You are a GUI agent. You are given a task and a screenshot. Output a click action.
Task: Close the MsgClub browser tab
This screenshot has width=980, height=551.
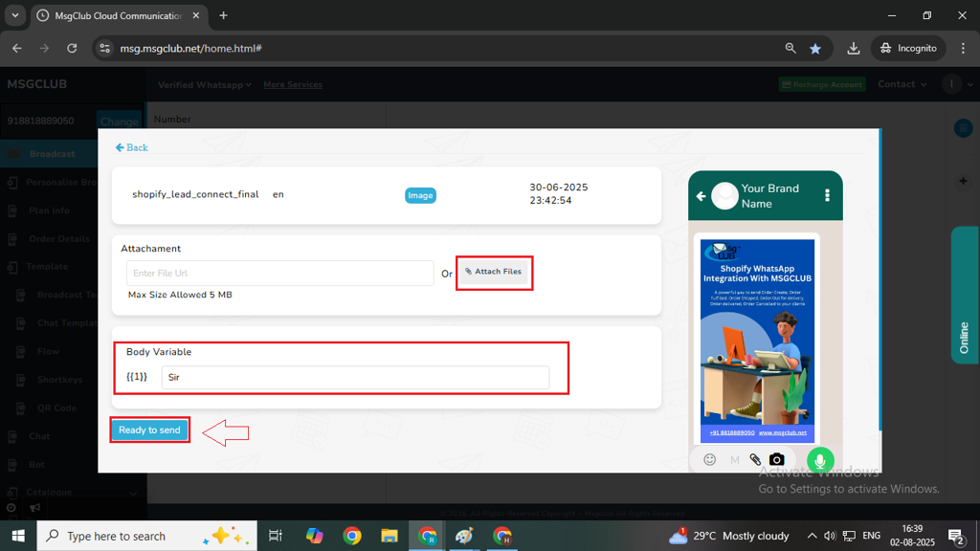(195, 15)
